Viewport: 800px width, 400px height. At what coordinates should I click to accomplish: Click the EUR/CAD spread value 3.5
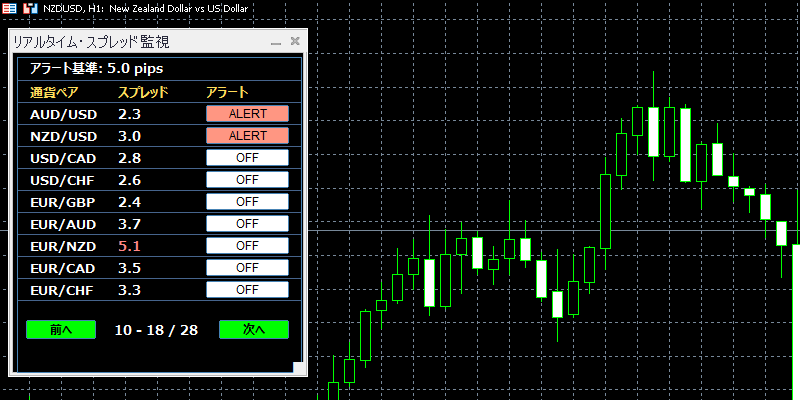point(129,268)
